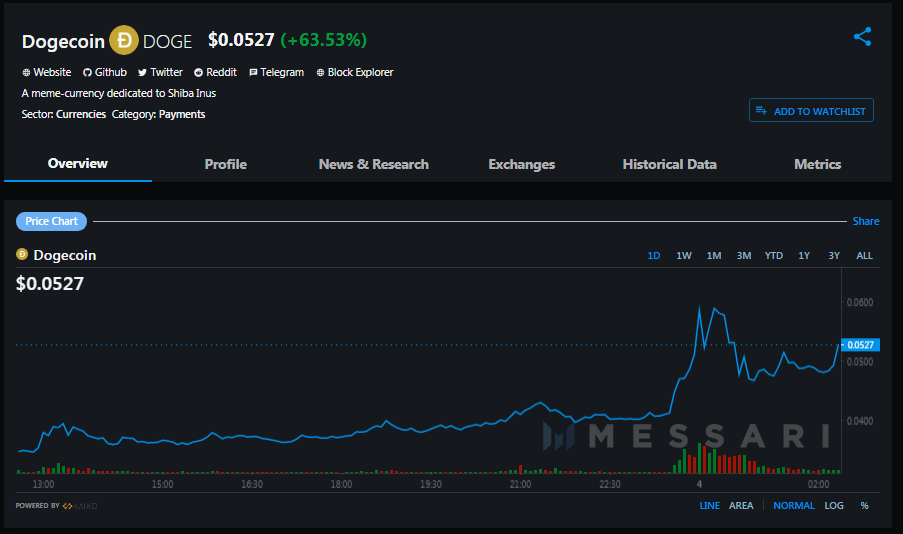This screenshot has width=903, height=534.
Task: Click the 13:00 x-axis time label
Action: [x=43, y=484]
